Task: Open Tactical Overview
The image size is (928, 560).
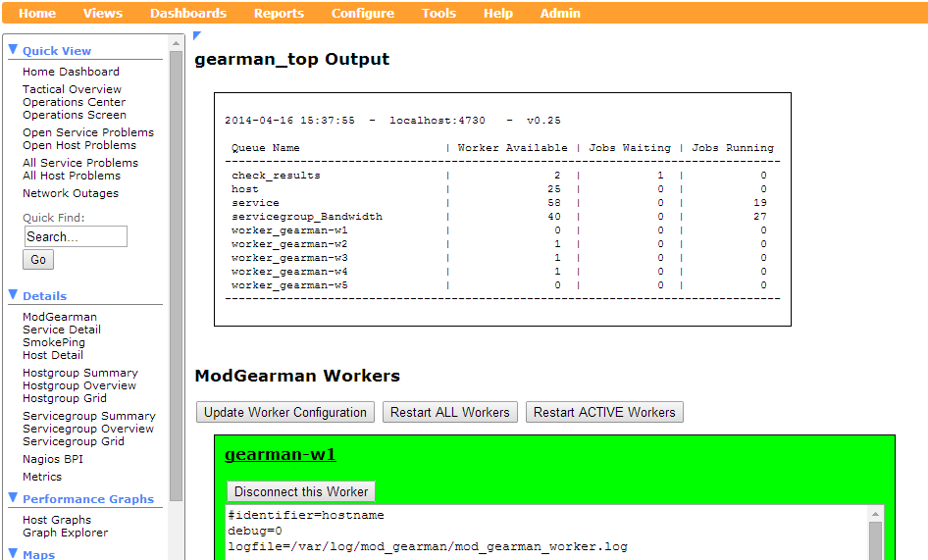Action: [73, 89]
